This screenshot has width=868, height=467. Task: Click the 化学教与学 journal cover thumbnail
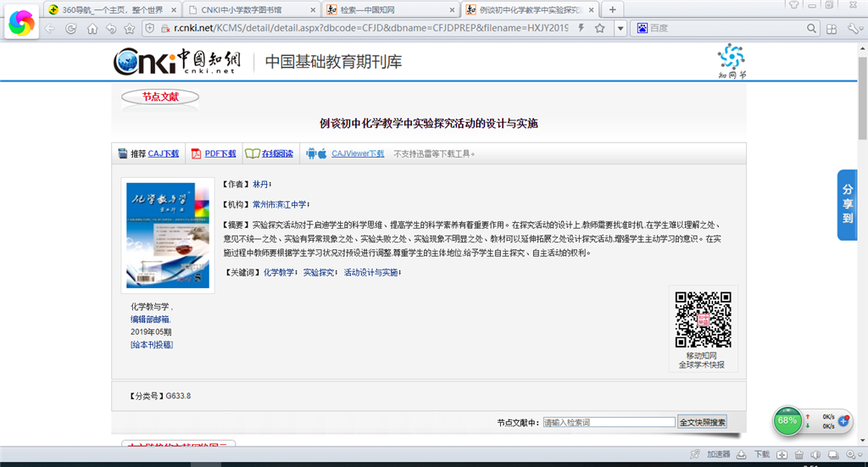coord(168,235)
